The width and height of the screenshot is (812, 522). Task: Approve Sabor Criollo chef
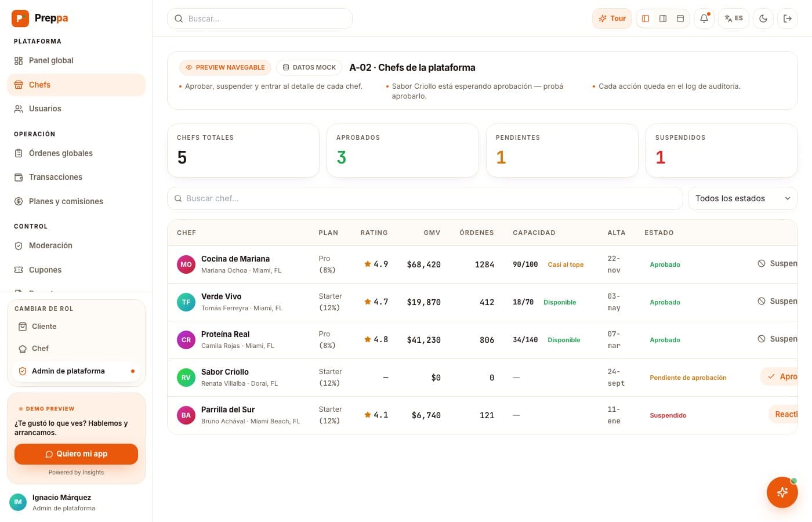pos(780,377)
